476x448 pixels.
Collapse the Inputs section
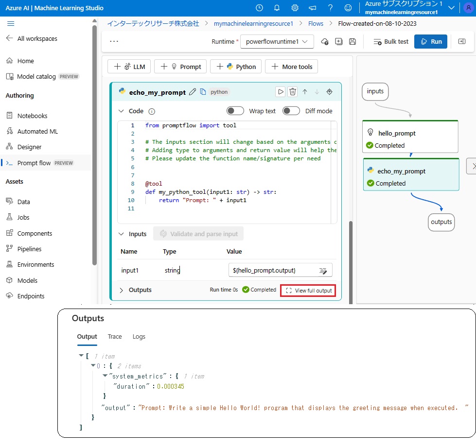pyautogui.click(x=121, y=234)
